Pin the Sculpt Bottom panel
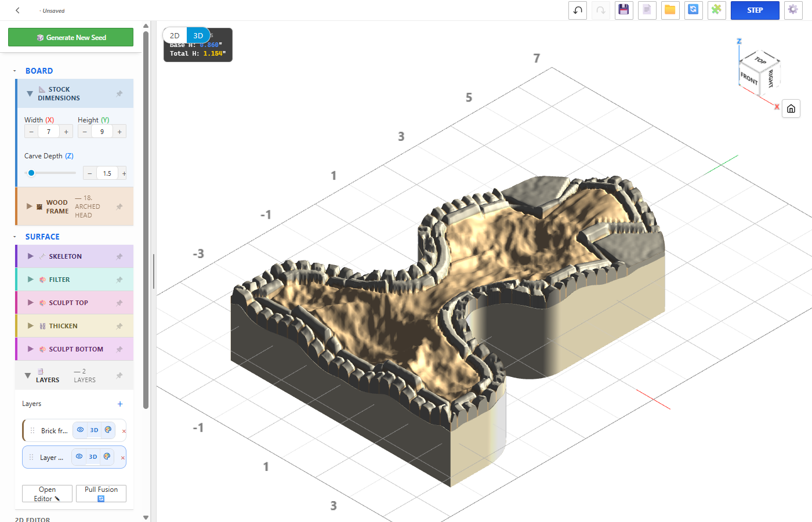Screen dimensions: 812x522 (119, 349)
